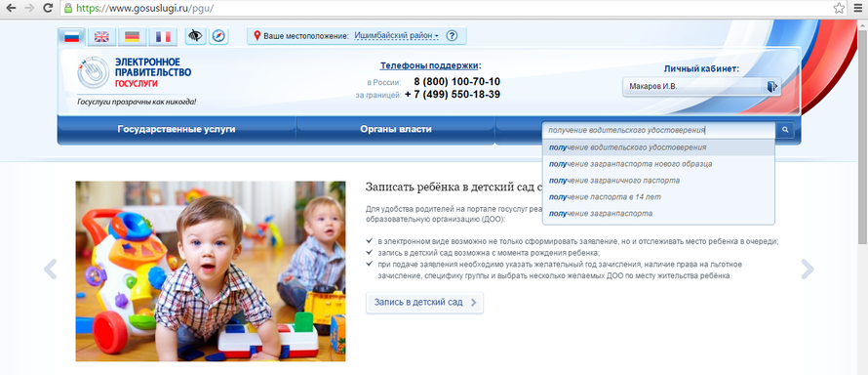Screen dimensions: 868x375
Task: Choose the German flag language icon
Action: pos(133,36)
